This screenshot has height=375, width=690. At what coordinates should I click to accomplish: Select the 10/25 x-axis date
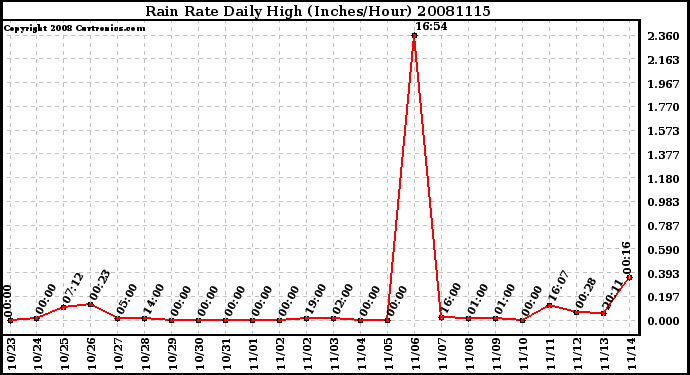pyautogui.click(x=65, y=353)
